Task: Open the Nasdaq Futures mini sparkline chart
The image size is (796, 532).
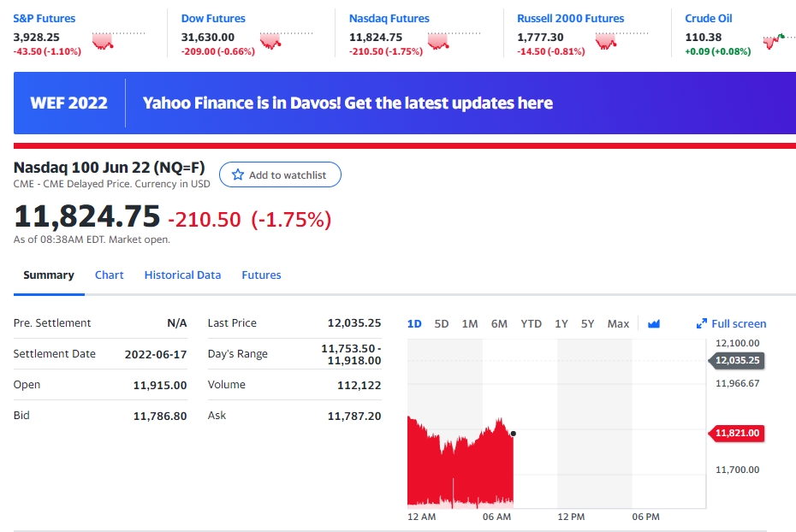Action: (x=454, y=40)
